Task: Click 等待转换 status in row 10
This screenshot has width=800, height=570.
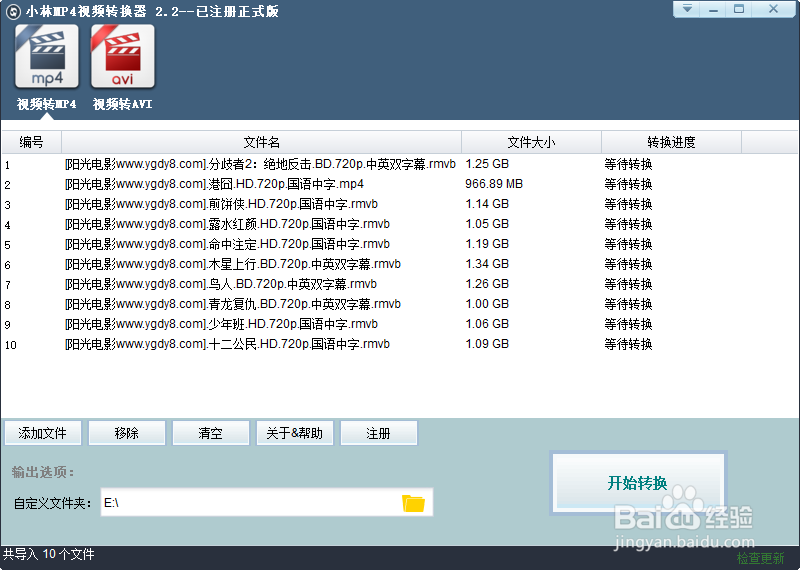Action: click(628, 344)
